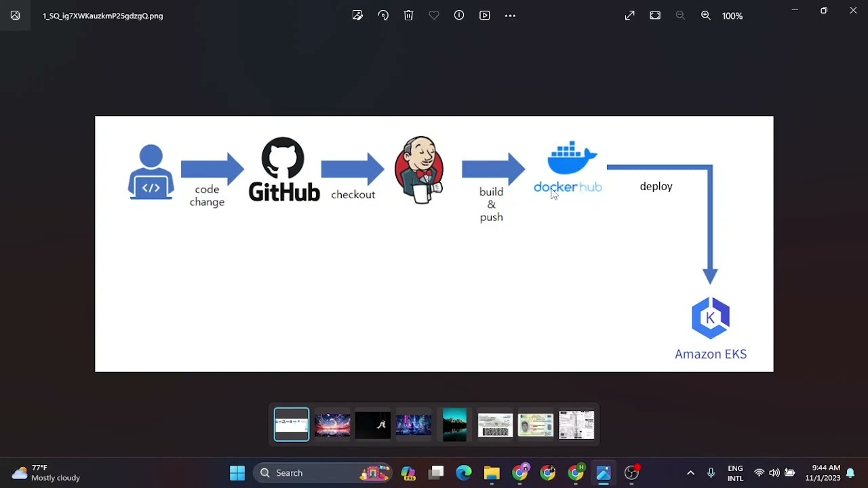868x488 pixels.
Task: Click the Amazon EKS label text
Action: tap(711, 354)
